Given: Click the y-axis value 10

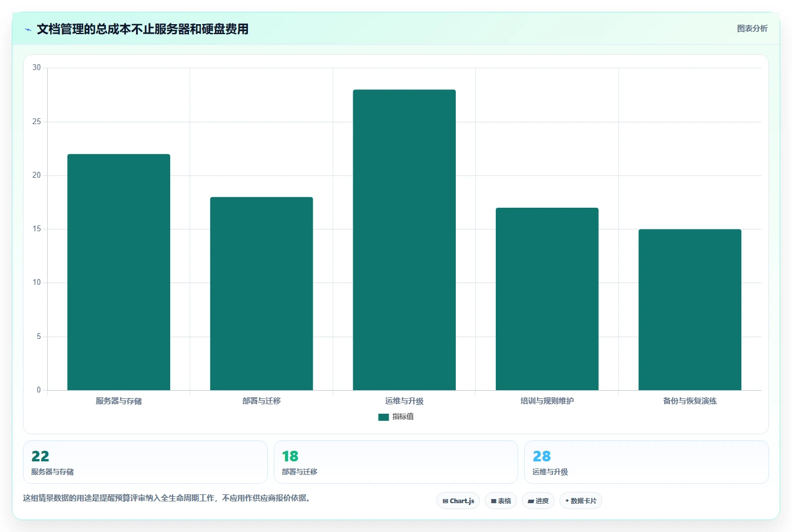Looking at the screenshot, I should point(37,282).
